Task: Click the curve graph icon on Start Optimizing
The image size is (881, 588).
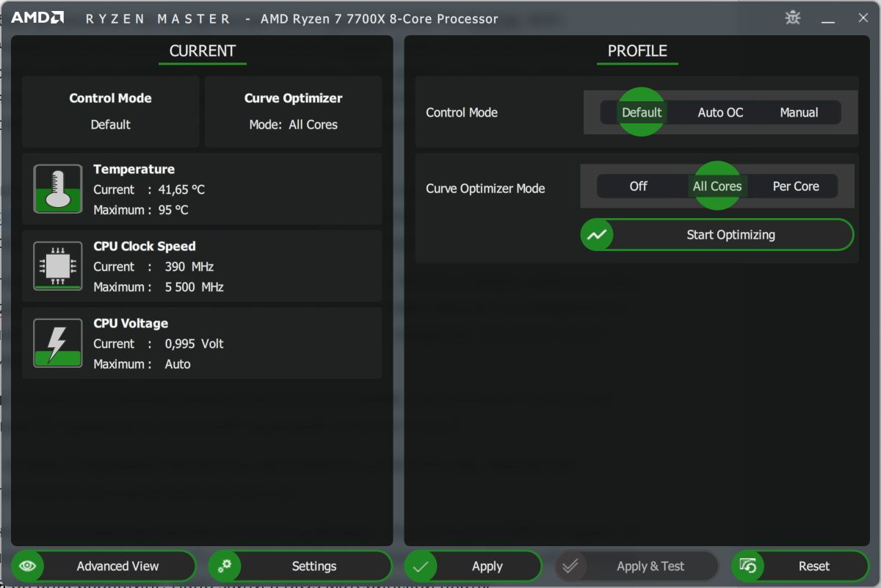Action: coord(597,234)
